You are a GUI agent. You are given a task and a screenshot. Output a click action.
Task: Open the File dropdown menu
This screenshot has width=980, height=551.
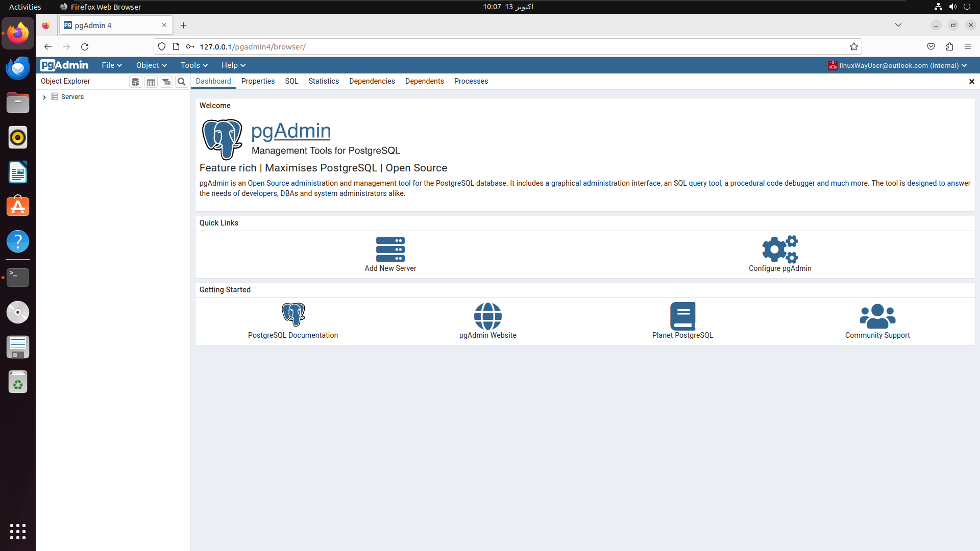click(x=112, y=65)
